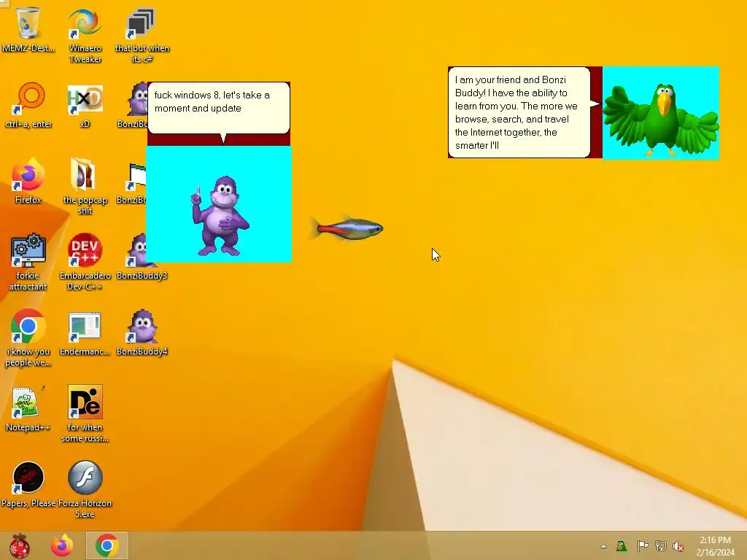747x560 pixels.
Task: Show hidden system tray icons
Action: coord(603,546)
